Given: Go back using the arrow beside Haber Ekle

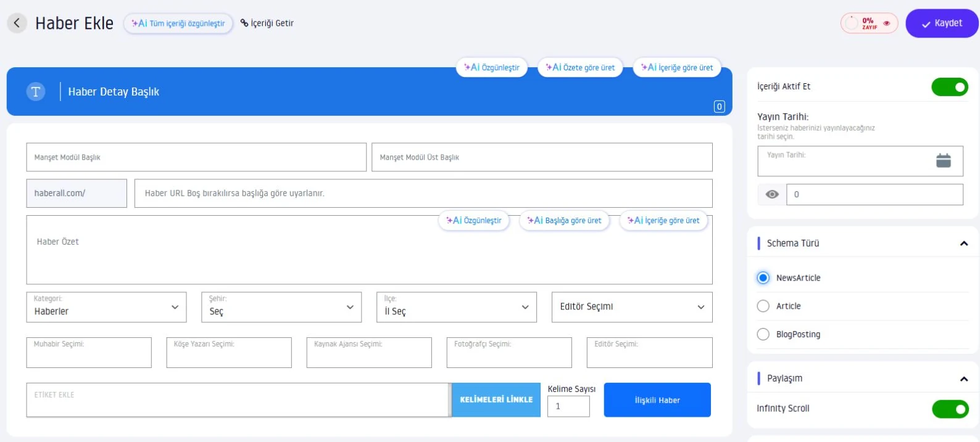Looking at the screenshot, I should coord(17,23).
